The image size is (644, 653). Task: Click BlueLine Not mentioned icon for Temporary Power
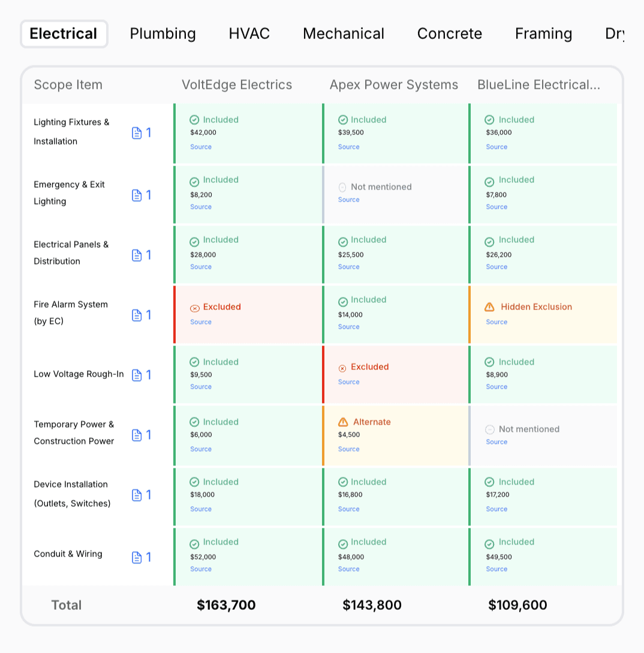click(490, 429)
